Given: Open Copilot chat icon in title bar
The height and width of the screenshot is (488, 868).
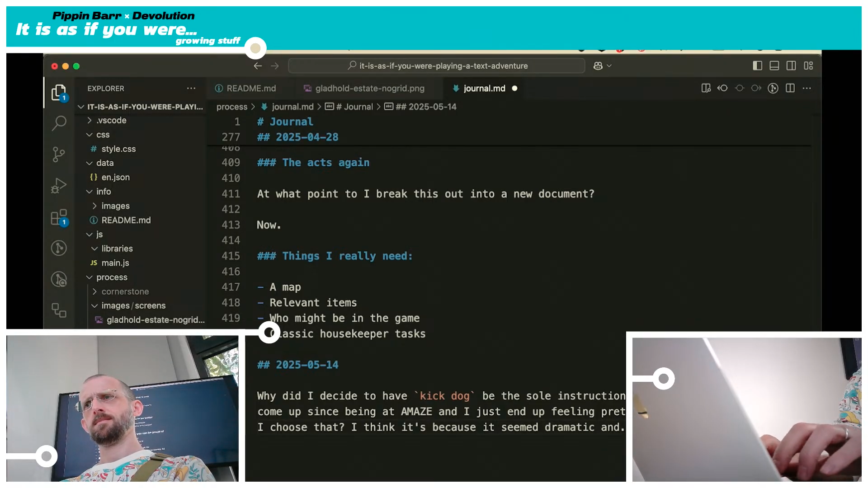Looking at the screenshot, I should pos(598,66).
